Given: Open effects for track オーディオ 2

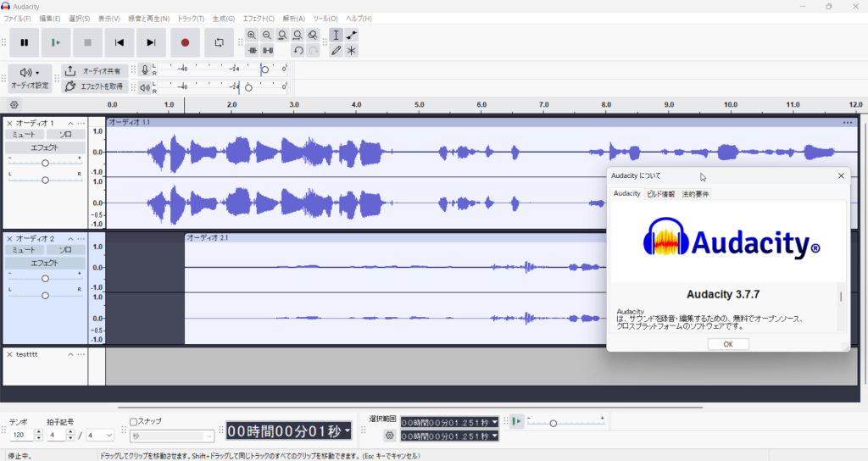Looking at the screenshot, I should (x=45, y=263).
